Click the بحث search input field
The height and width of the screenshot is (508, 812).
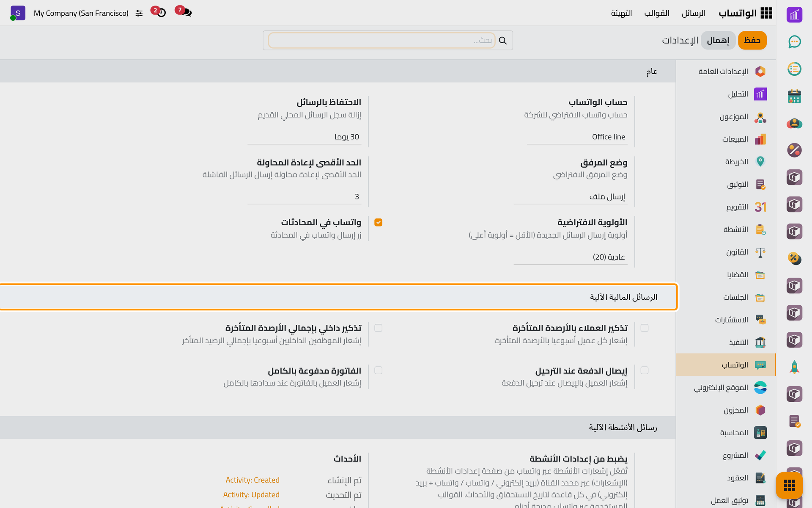[381, 41]
